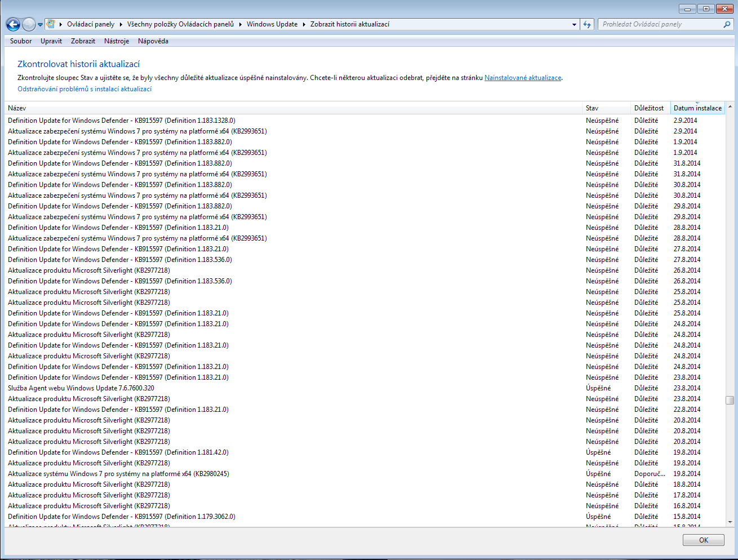Viewport: 738px width, 560px height.
Task: Click the 17.8.2014 install date cell
Action: click(687, 495)
